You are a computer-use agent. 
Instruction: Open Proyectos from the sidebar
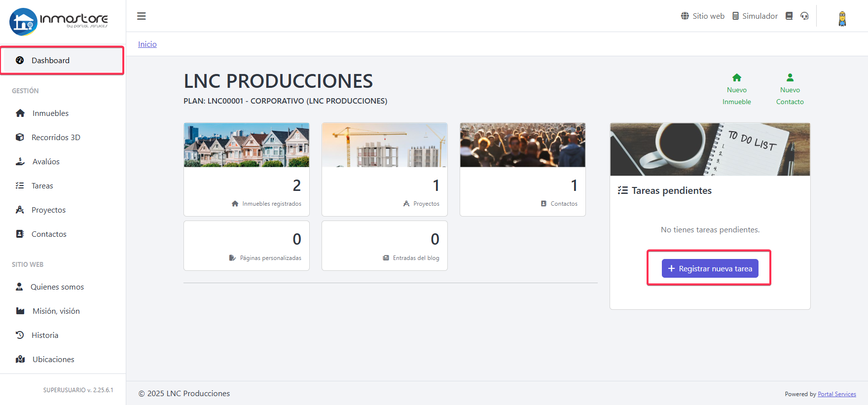[x=48, y=210]
